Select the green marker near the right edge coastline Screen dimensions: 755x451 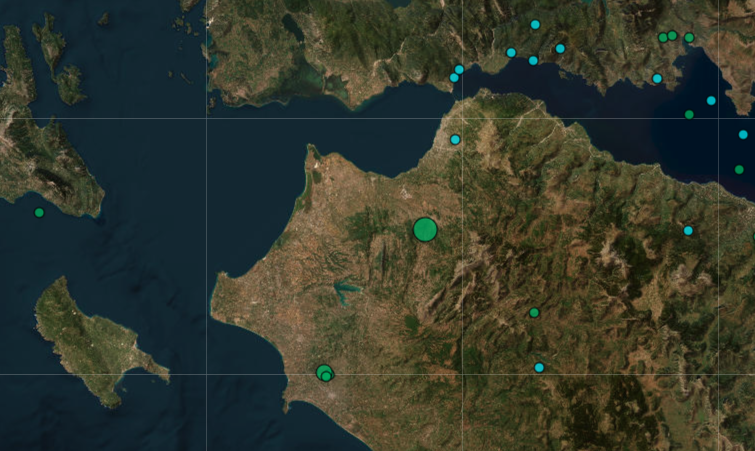point(739,170)
